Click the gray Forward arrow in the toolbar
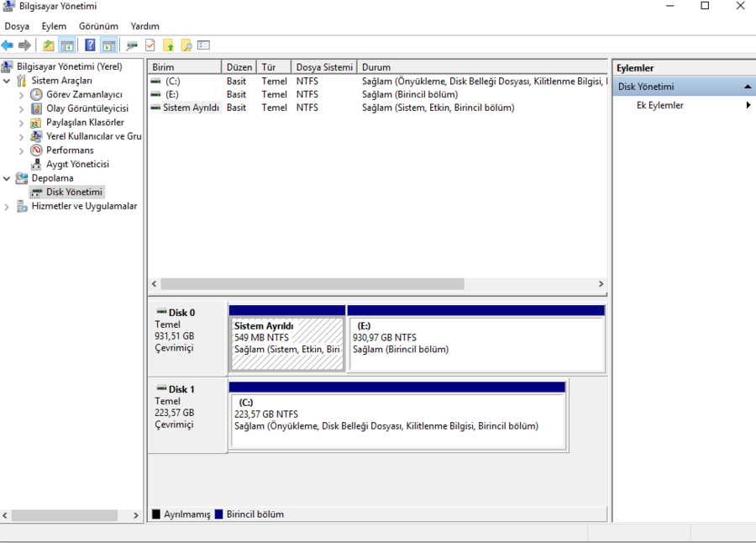The height and width of the screenshot is (543, 756). (24, 45)
